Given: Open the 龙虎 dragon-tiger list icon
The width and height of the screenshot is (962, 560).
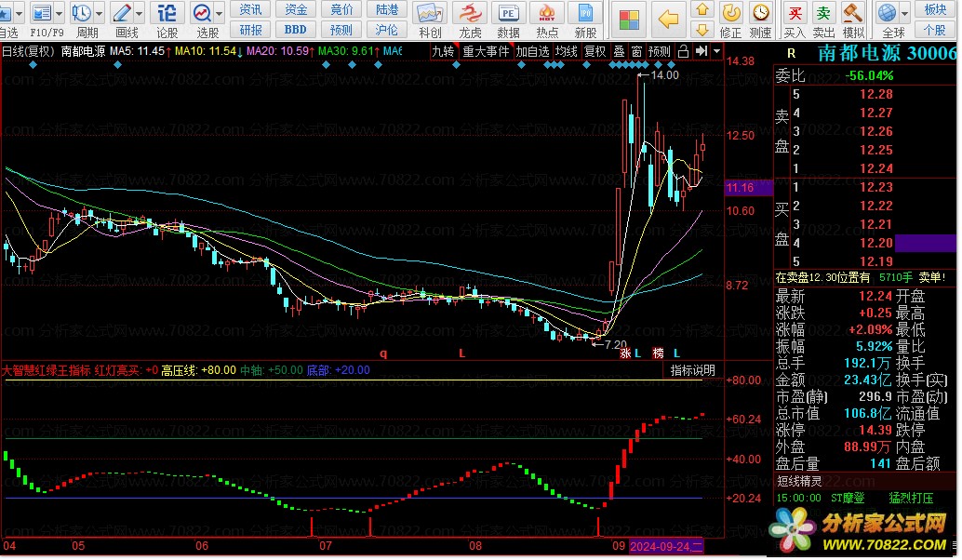Looking at the screenshot, I should 470,13.
